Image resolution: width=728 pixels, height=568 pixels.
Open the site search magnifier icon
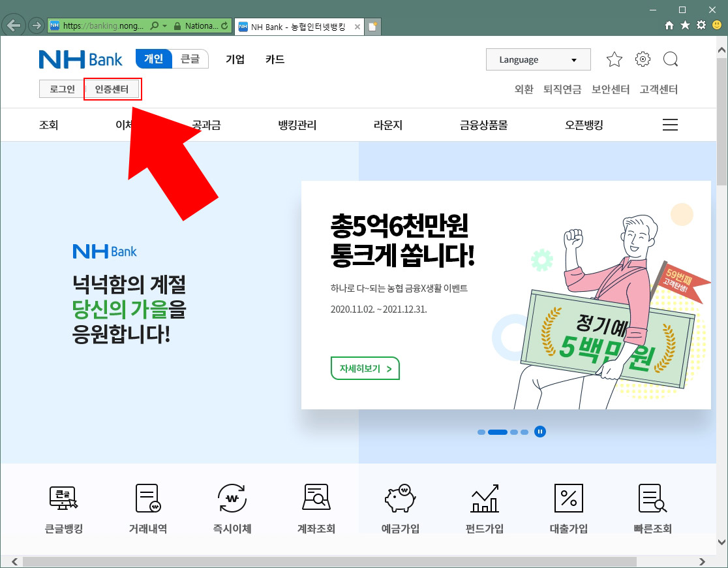(x=671, y=59)
